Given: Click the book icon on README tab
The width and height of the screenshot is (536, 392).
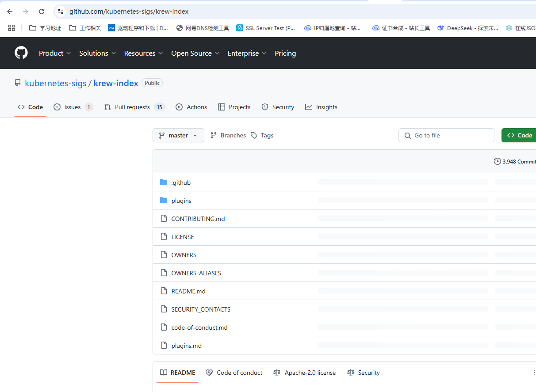Looking at the screenshot, I should coord(164,373).
